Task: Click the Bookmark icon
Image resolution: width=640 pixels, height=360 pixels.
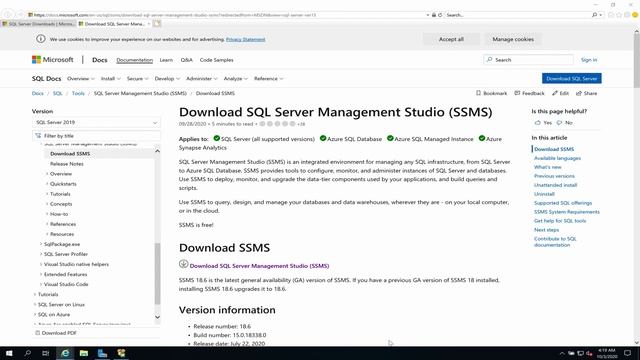Action: [x=478, y=93]
